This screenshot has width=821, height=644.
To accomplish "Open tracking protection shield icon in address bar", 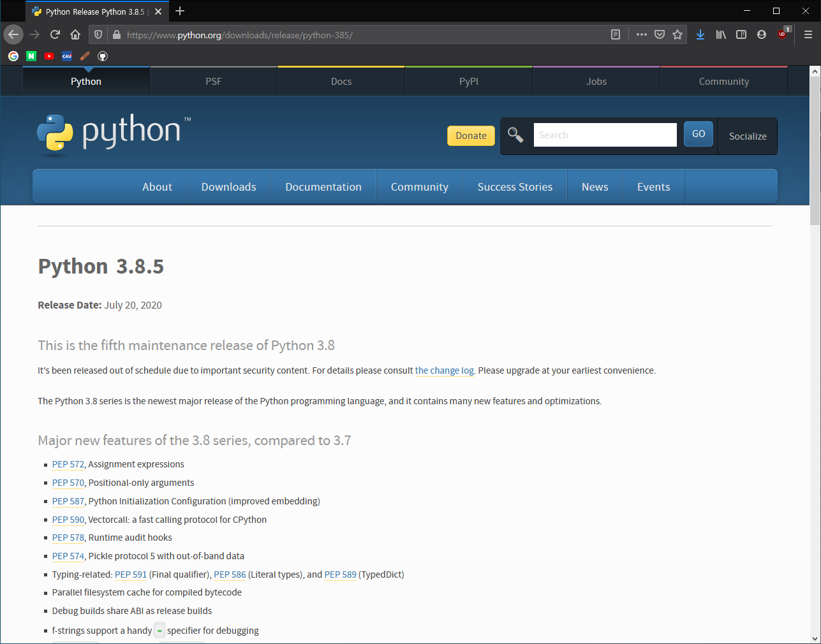I will [98, 34].
